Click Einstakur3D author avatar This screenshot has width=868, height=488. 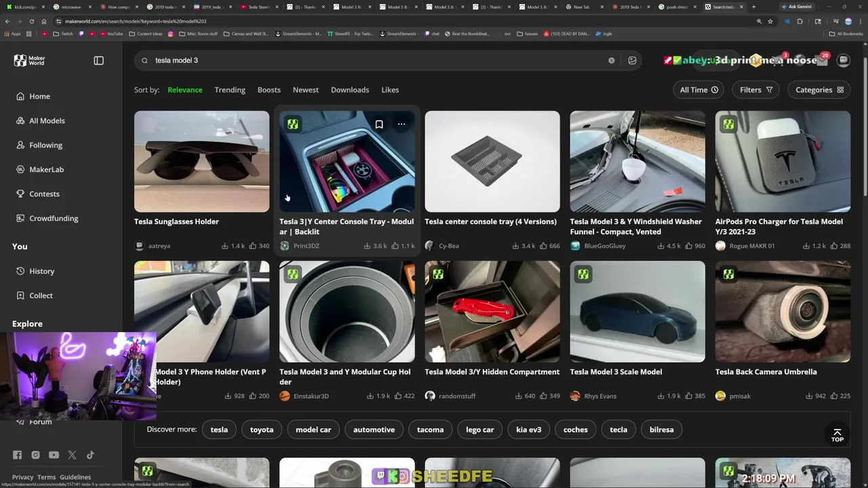[285, 396]
